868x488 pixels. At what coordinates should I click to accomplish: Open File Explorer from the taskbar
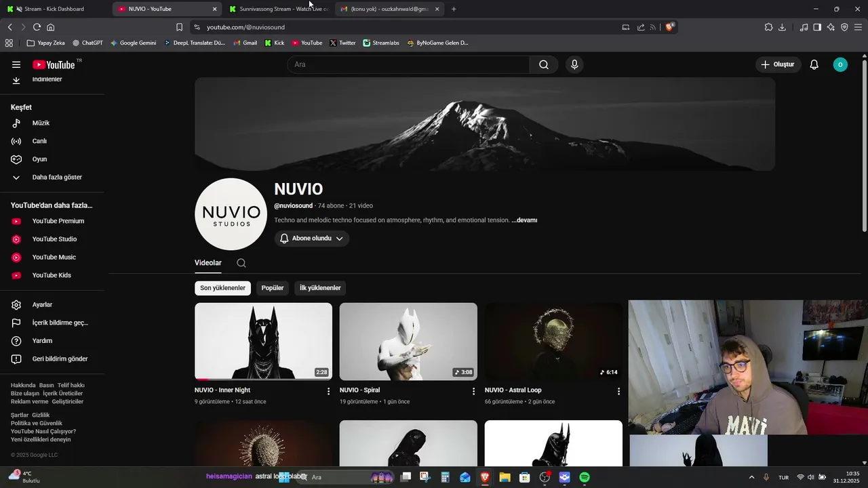505,477
